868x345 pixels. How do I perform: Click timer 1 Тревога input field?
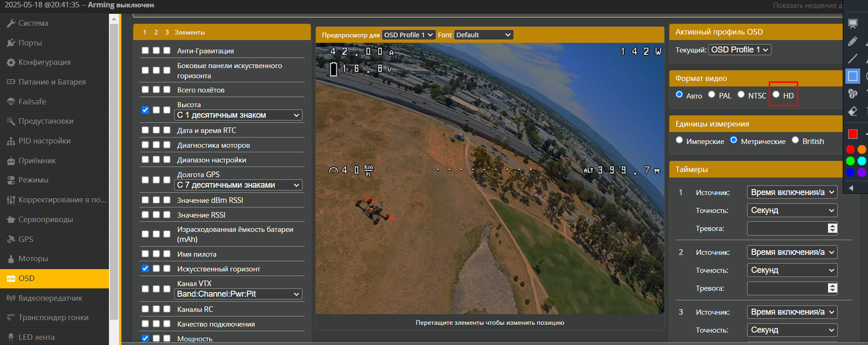point(787,228)
